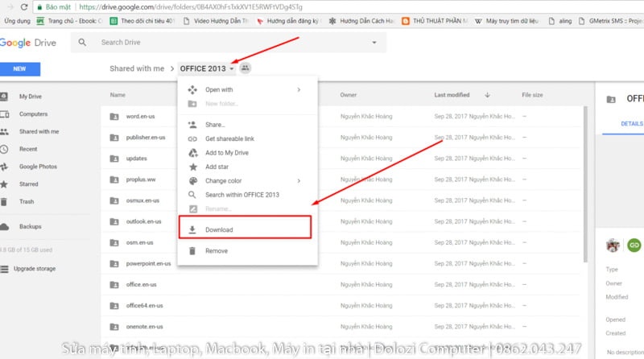
Task: Click the Remove trash icon in menu
Action: 192,250
